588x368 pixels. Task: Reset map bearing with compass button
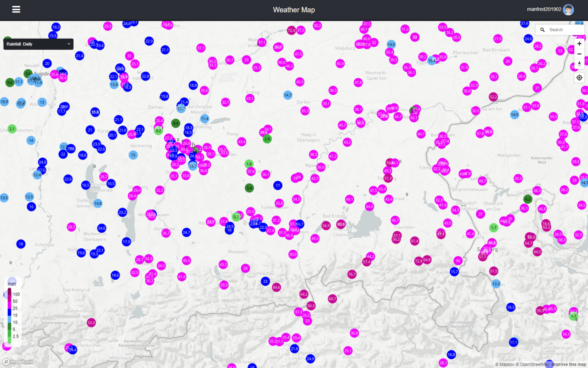pyautogui.click(x=579, y=64)
